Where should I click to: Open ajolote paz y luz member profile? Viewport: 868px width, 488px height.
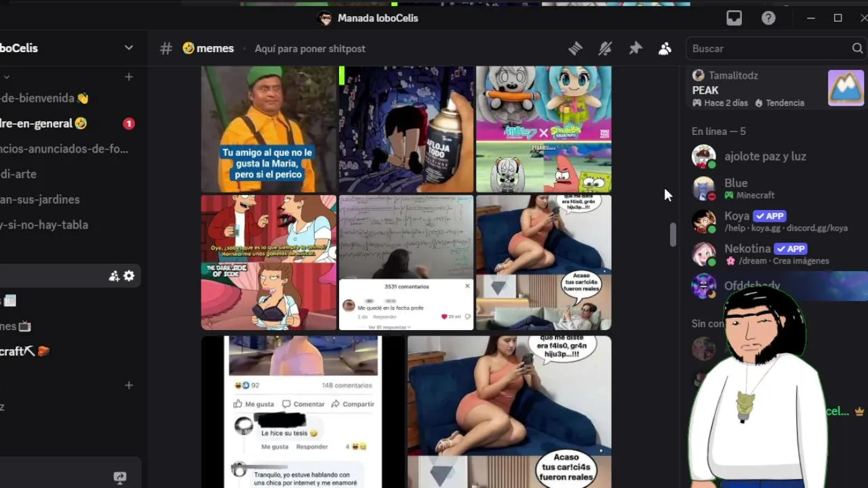(x=776, y=157)
